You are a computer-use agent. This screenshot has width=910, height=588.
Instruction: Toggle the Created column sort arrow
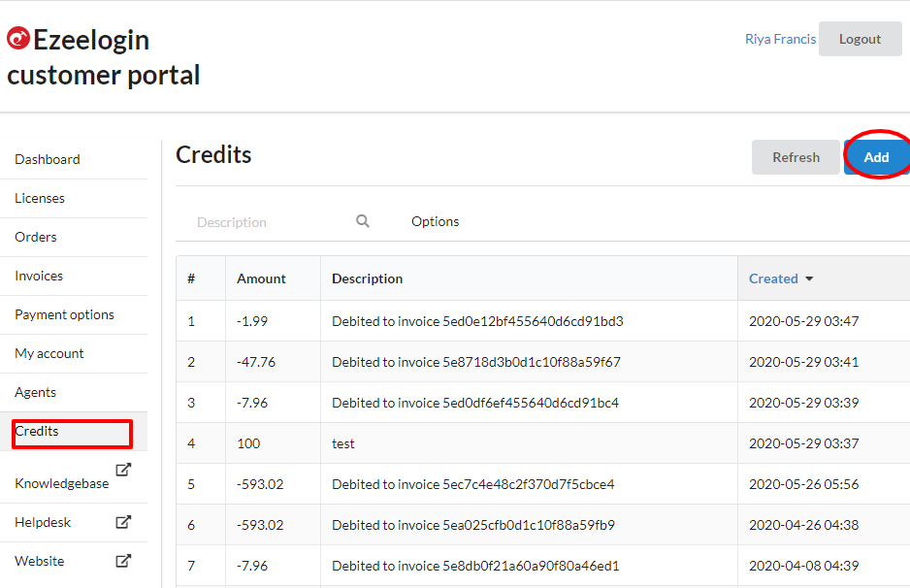[809, 279]
